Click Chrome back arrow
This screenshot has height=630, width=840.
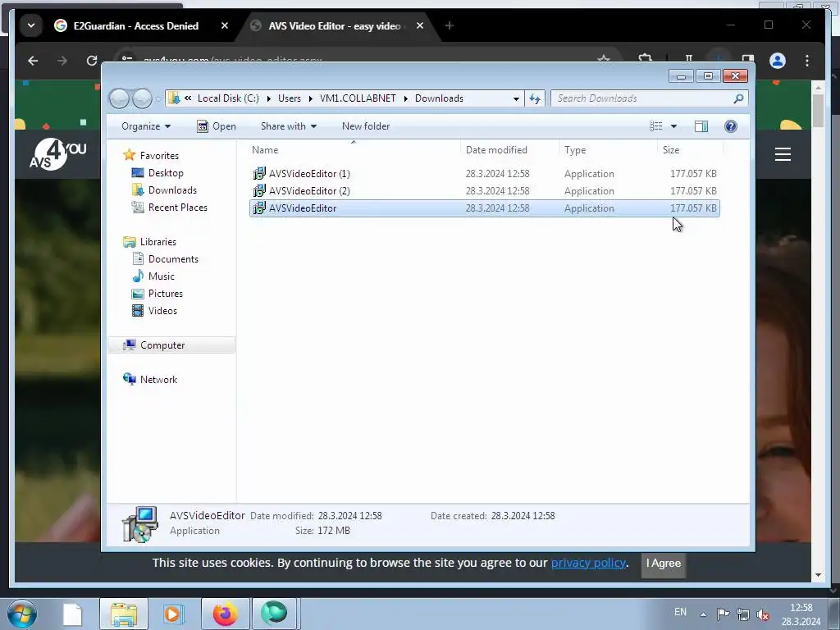pos(33,61)
